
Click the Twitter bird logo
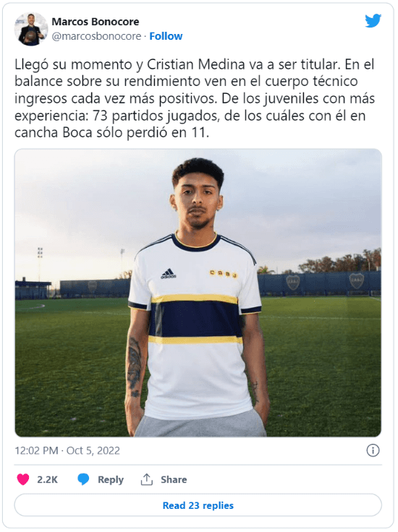coord(373,21)
